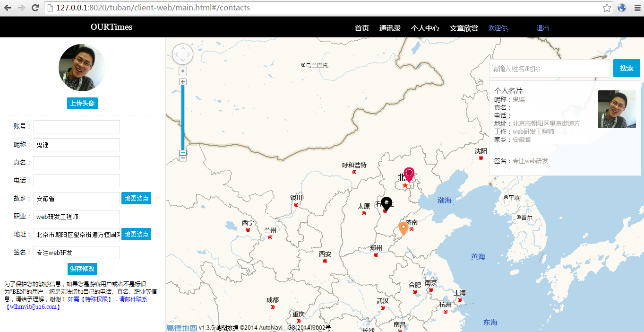Click the 欢迎你 welcome text

click(x=498, y=28)
